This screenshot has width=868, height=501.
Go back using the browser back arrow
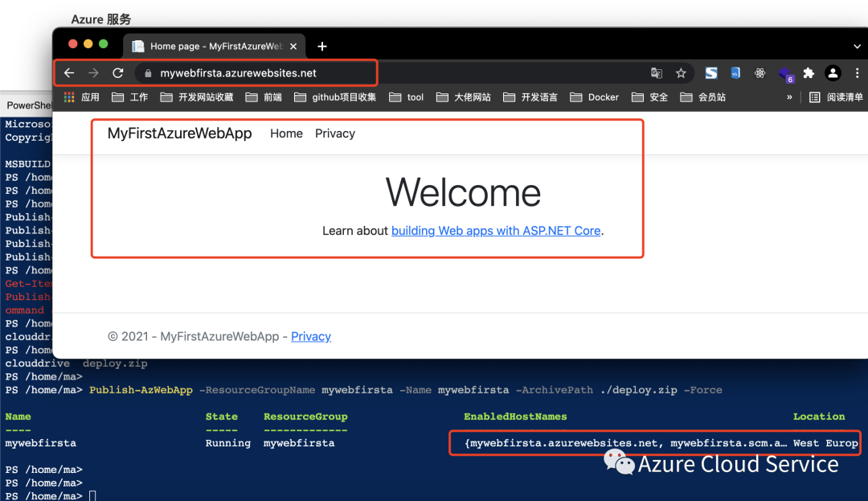pos(68,73)
